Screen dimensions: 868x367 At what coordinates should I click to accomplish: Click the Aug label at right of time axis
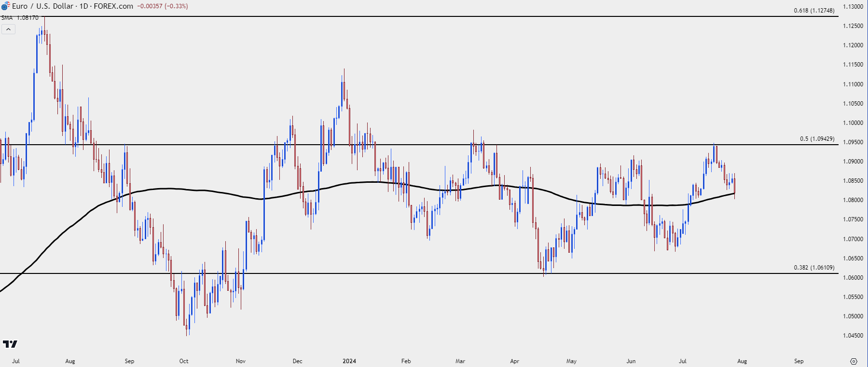pyautogui.click(x=742, y=361)
